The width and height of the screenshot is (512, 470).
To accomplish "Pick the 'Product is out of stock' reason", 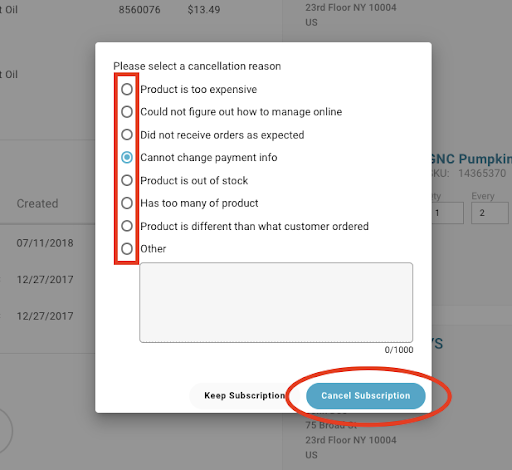I will [127, 180].
